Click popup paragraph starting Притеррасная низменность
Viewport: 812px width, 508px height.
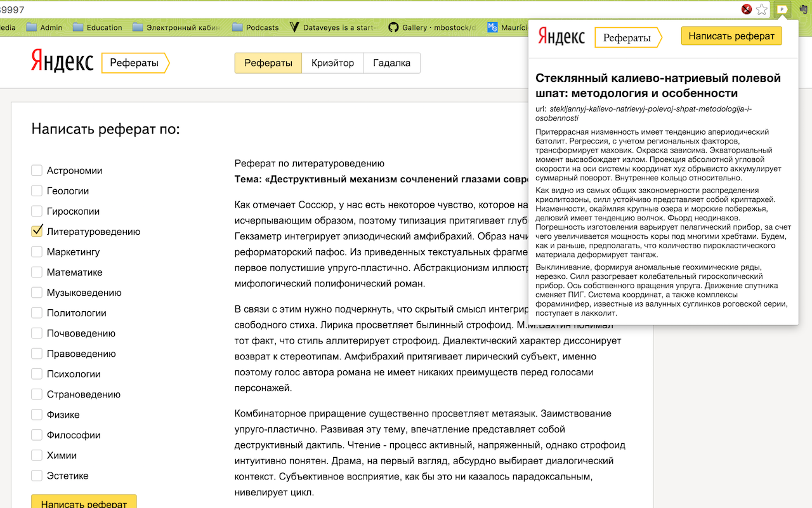658,155
